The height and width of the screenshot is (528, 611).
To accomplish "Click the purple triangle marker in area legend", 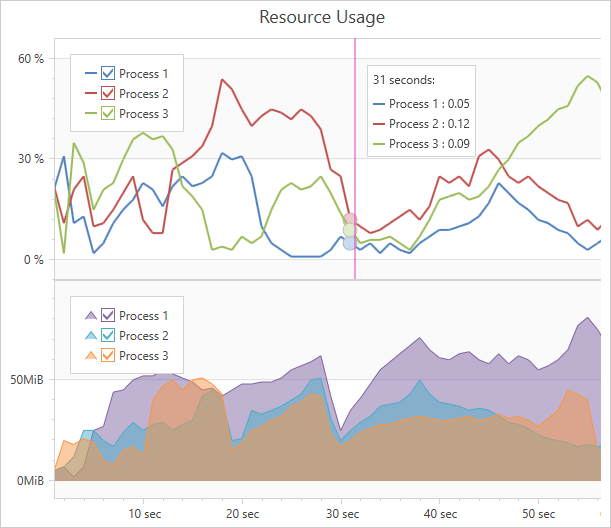I will click(91, 315).
